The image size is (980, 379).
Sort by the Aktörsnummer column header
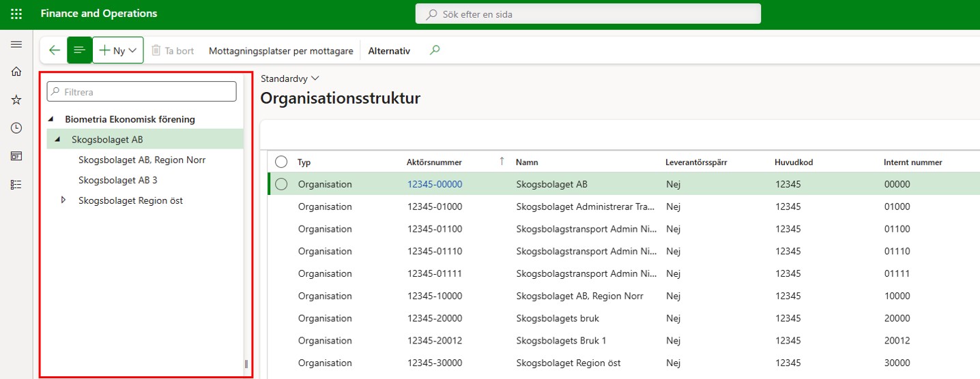pyautogui.click(x=435, y=162)
